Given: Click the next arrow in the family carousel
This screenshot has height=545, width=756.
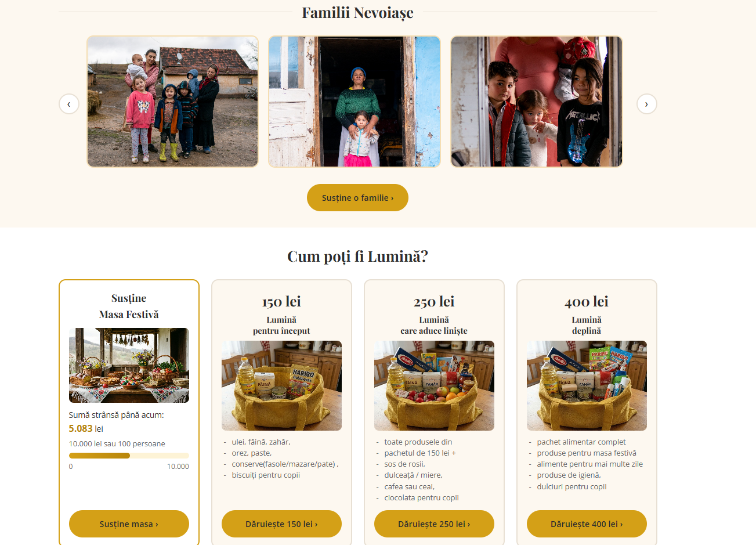Looking at the screenshot, I should point(646,104).
